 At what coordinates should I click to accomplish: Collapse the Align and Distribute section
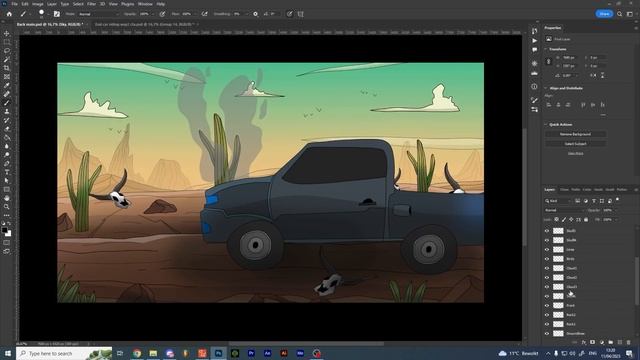coord(546,88)
